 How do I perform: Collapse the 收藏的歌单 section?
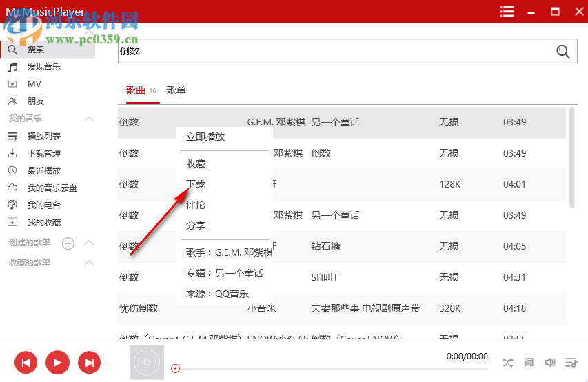click(89, 263)
